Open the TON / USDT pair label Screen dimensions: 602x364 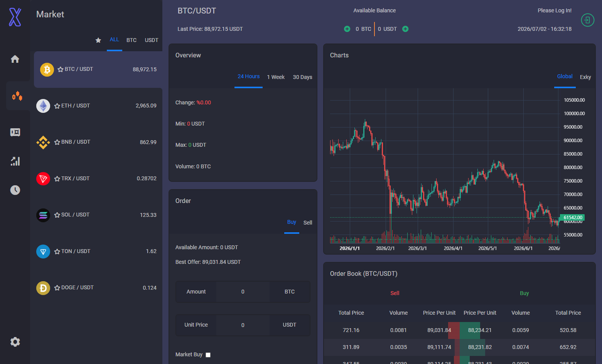pos(76,251)
